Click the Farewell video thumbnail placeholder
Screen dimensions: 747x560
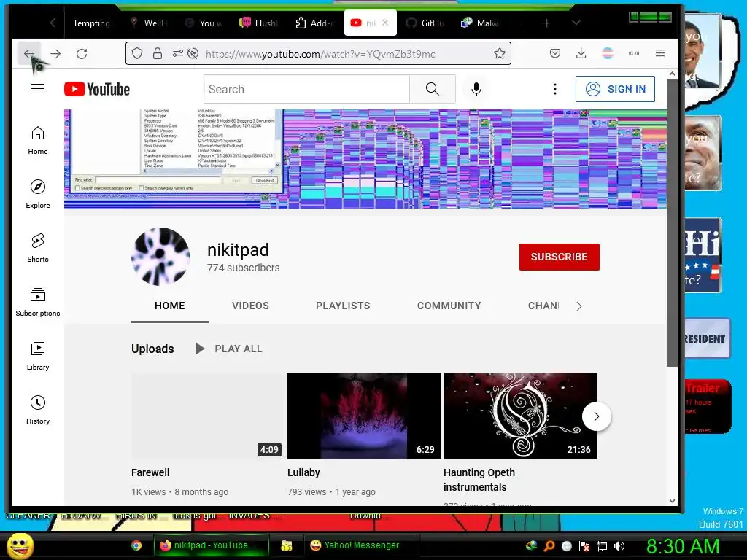(207, 416)
